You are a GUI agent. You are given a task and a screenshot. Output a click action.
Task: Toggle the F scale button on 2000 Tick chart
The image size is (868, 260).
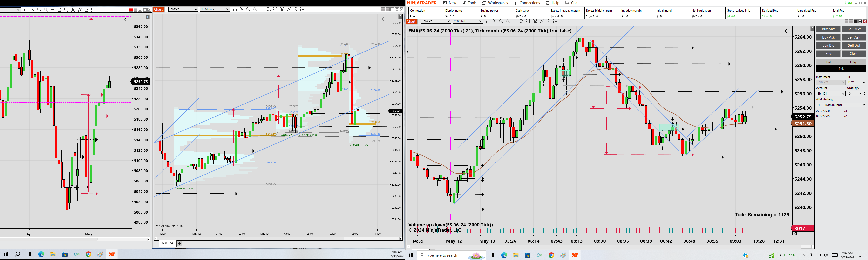[x=812, y=29]
